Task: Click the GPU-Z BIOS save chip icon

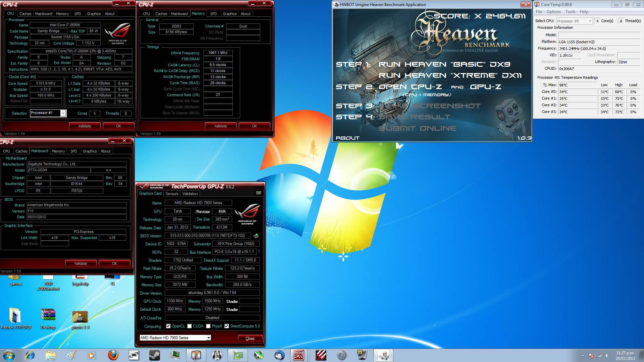Action: [x=256, y=236]
